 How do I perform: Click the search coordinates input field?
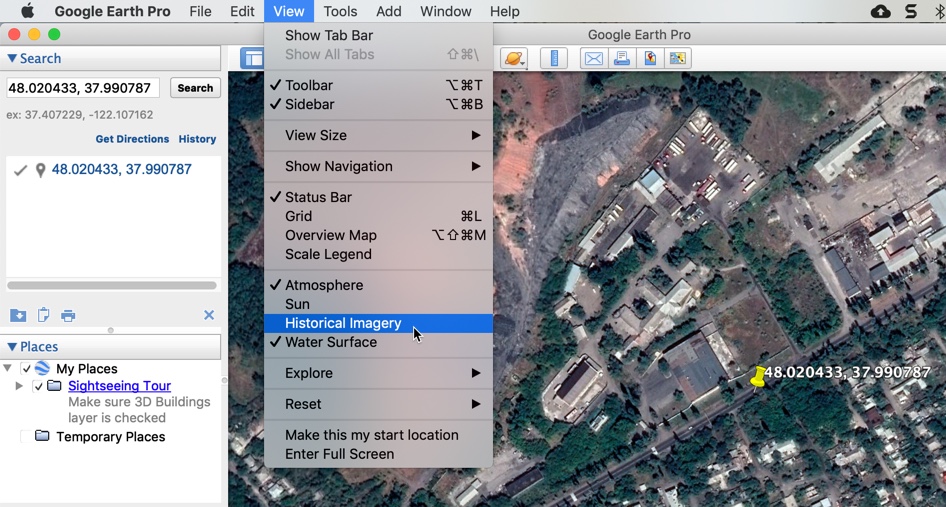coord(83,88)
